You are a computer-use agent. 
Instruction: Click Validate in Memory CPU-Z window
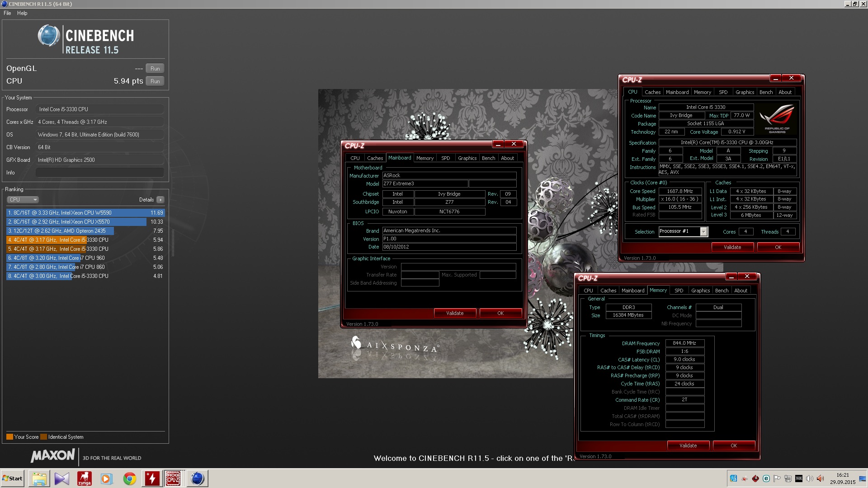pos(688,446)
